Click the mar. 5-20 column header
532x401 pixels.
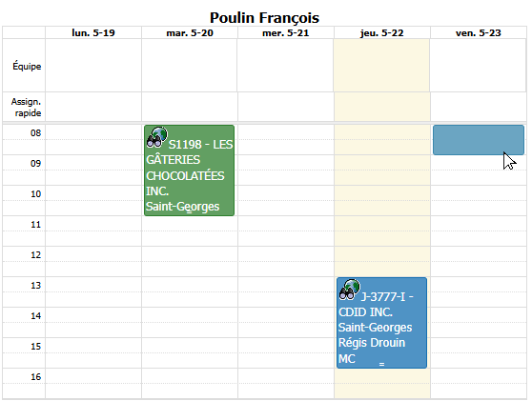click(x=190, y=33)
